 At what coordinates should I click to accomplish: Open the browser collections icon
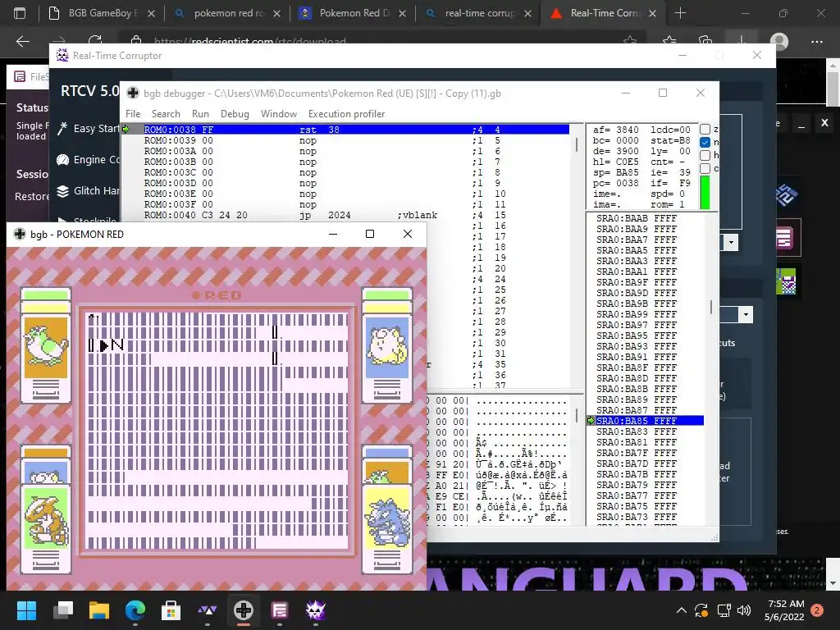(705, 41)
